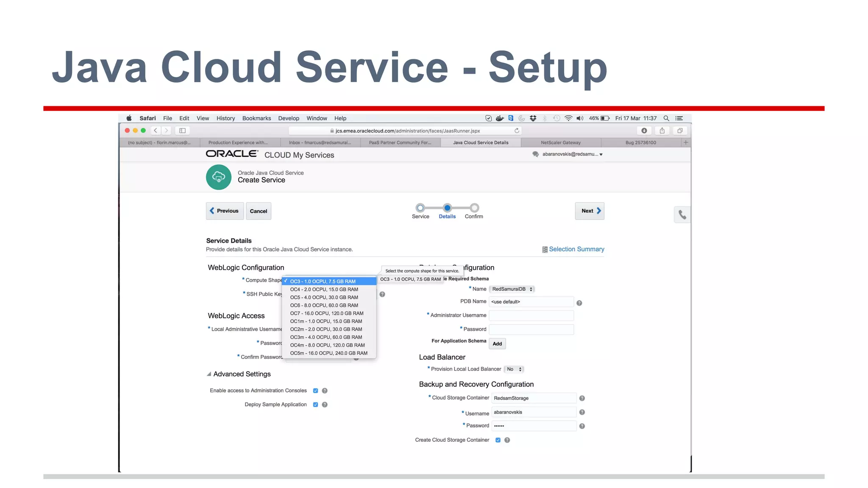The image size is (868, 488).
Task: Toggle the Safari sidebar button
Action: point(183,130)
